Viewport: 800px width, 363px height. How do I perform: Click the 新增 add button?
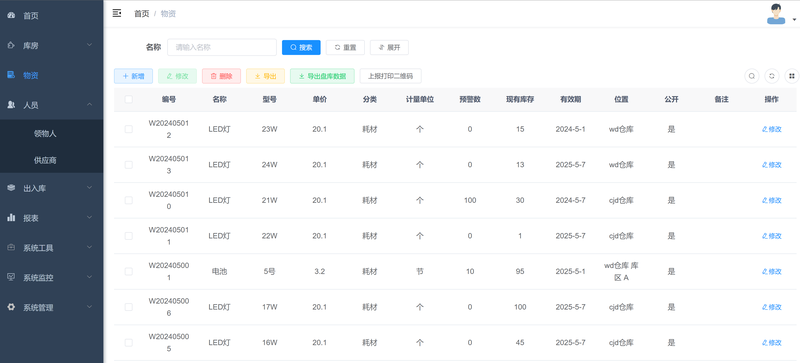point(133,76)
